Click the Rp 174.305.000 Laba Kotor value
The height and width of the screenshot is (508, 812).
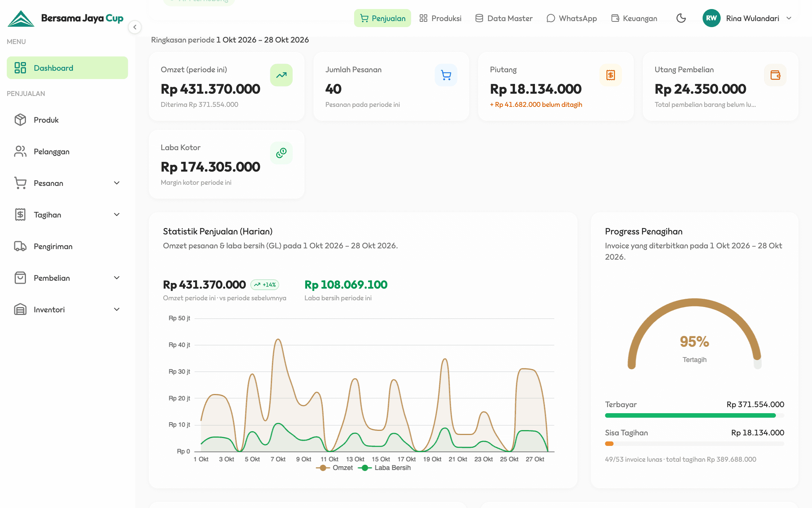(x=211, y=167)
